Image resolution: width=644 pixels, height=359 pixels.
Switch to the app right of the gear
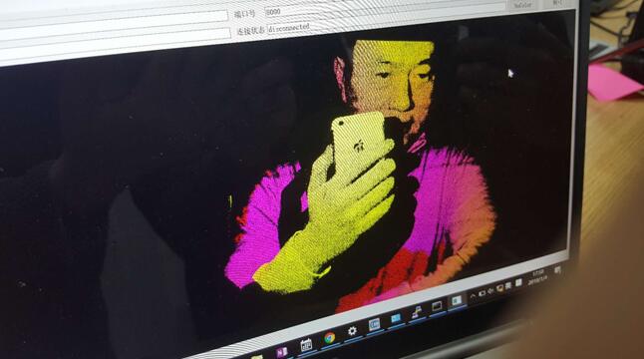point(374,325)
